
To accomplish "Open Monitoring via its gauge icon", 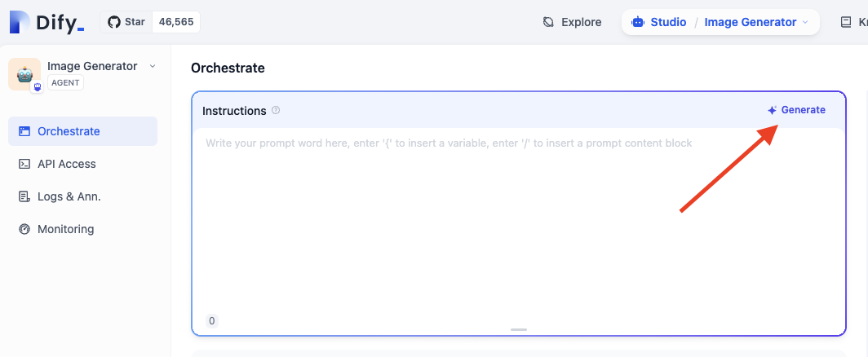I will (24, 229).
